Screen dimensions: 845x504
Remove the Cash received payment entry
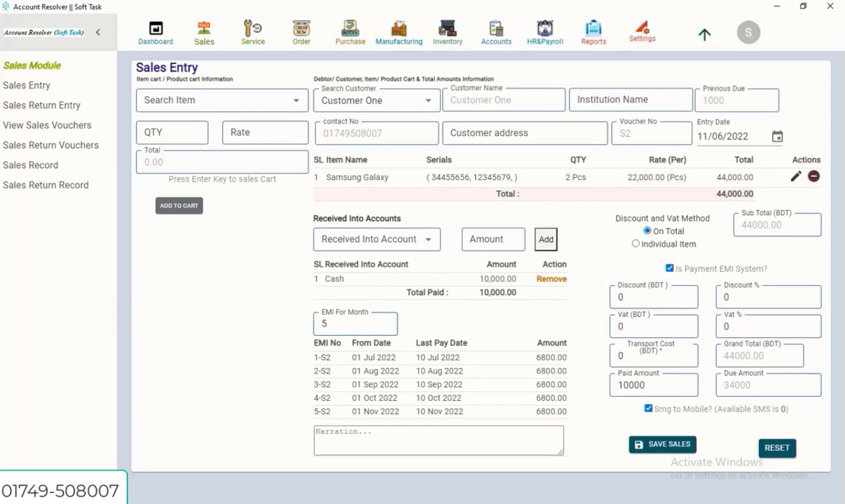[551, 279]
